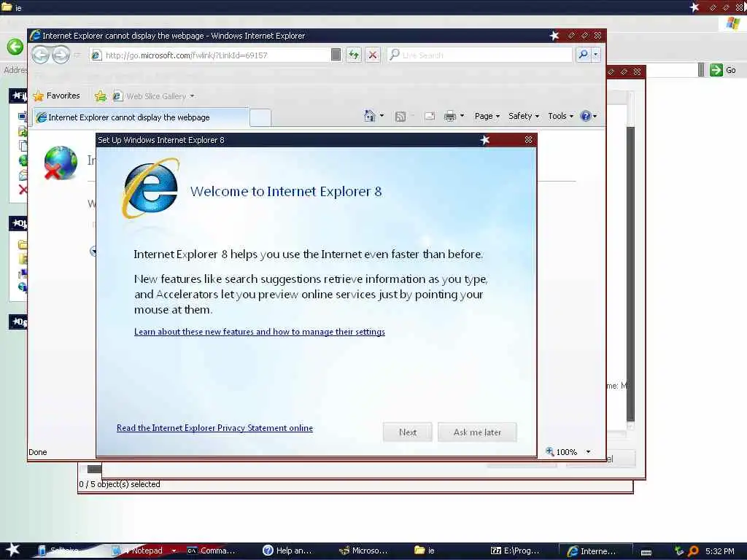Click the Read Mail icon
Screen dimensions: 747x560
coord(429,116)
